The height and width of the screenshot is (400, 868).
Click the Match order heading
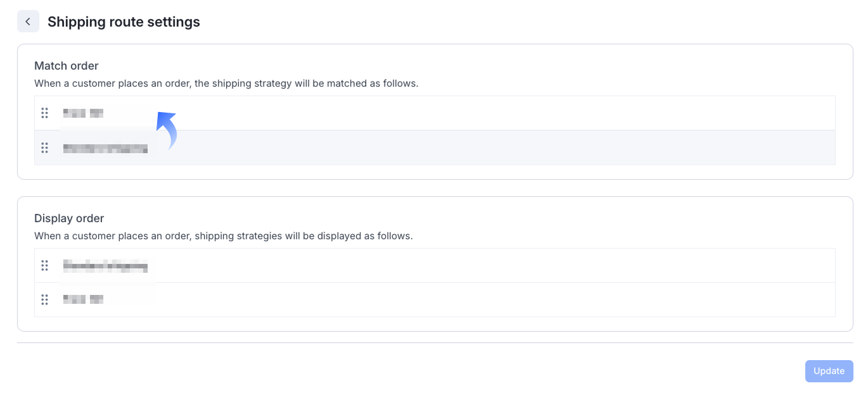click(67, 66)
